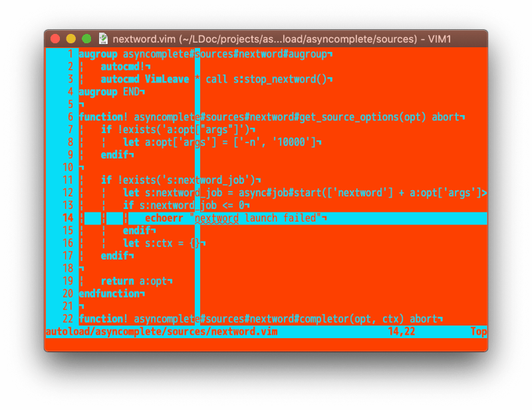
Task: Click 'endif' on line 9
Action: pyautogui.click(x=114, y=154)
